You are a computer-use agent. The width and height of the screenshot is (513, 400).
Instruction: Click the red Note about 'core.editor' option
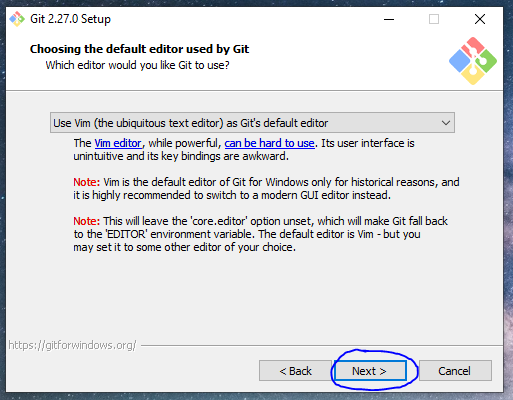86,221
